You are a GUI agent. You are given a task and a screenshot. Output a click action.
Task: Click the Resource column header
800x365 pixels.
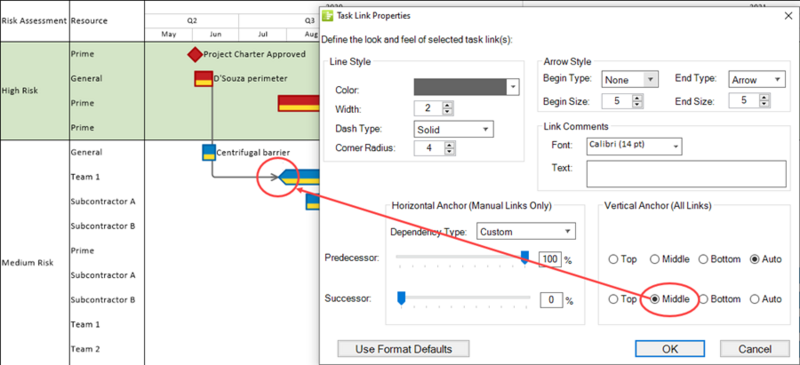89,21
